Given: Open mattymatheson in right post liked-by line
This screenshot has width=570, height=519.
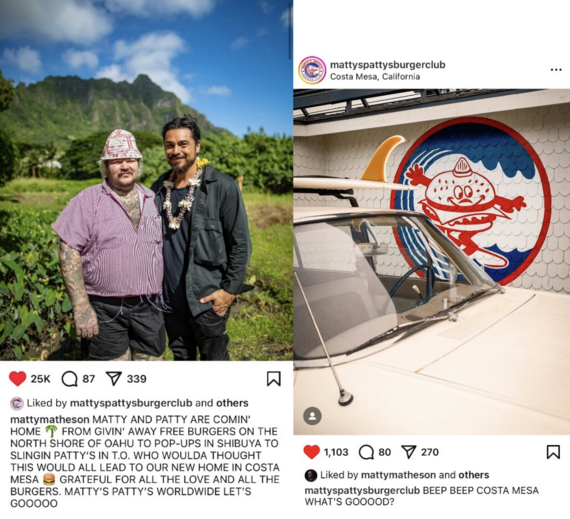Looking at the screenshot, I should pos(398,475).
